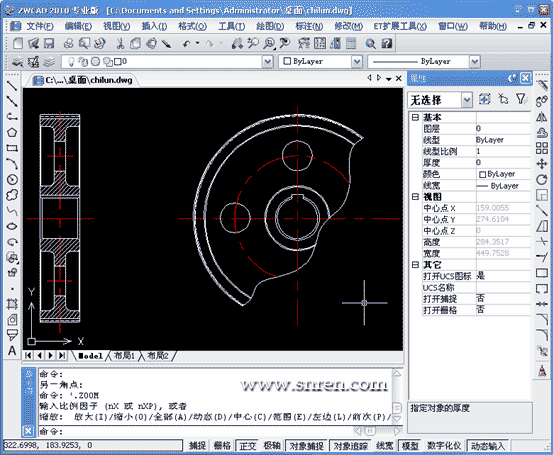
Task: Select the Move tool in modify toolbar
Action: [x=542, y=164]
